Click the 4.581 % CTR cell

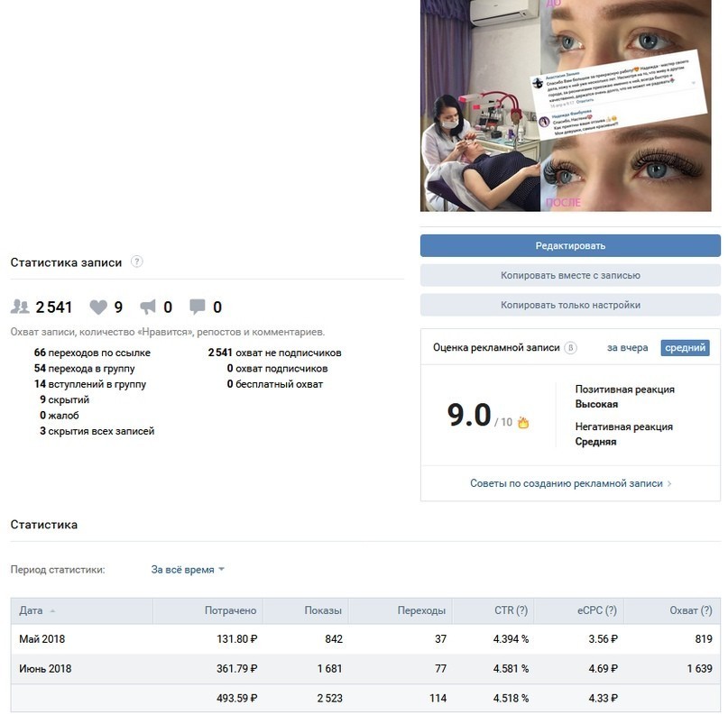(x=511, y=669)
